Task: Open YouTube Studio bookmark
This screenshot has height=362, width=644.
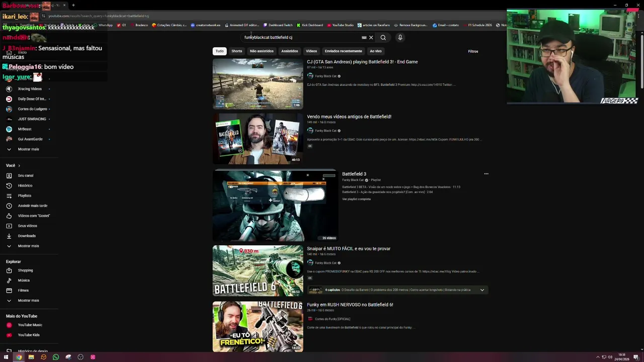Action: 341,25
